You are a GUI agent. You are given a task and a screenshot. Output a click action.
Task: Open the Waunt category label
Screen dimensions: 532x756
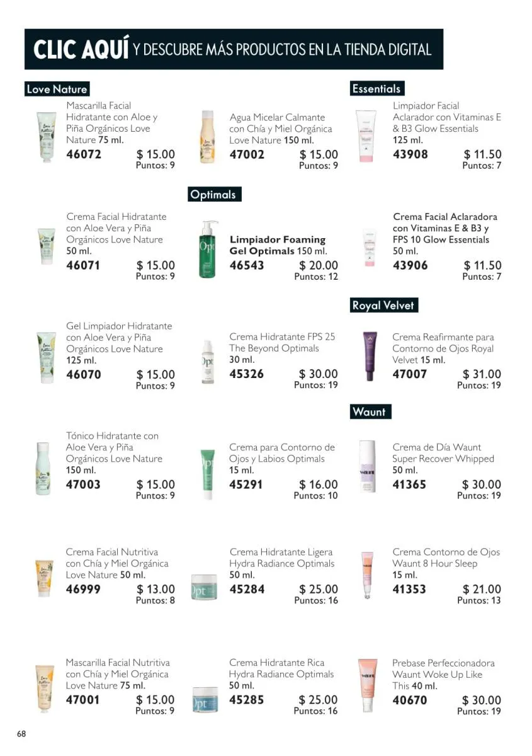pyautogui.click(x=370, y=412)
